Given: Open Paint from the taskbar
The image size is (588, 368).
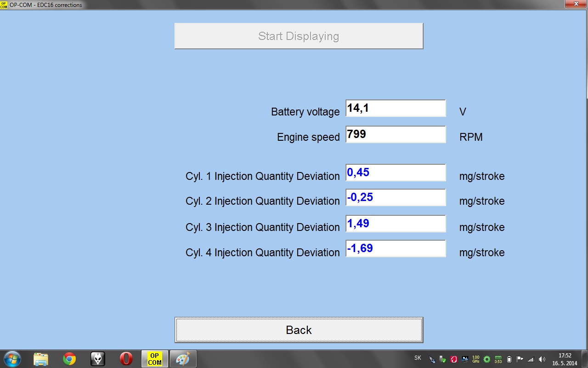Looking at the screenshot, I should [183, 359].
